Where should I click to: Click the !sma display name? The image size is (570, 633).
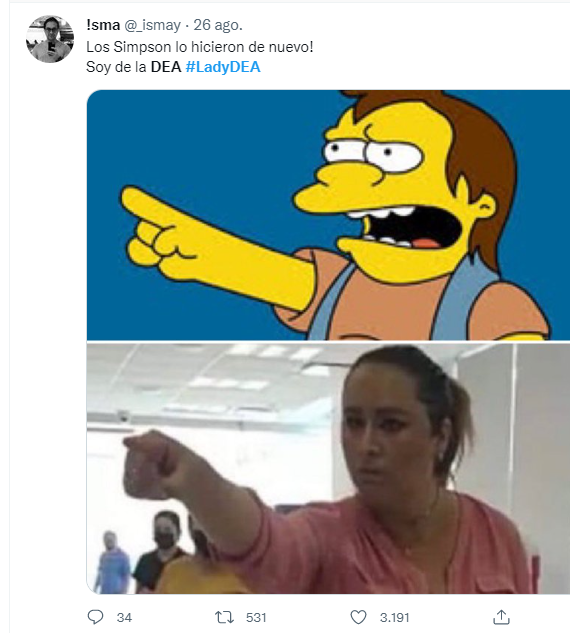103,25
